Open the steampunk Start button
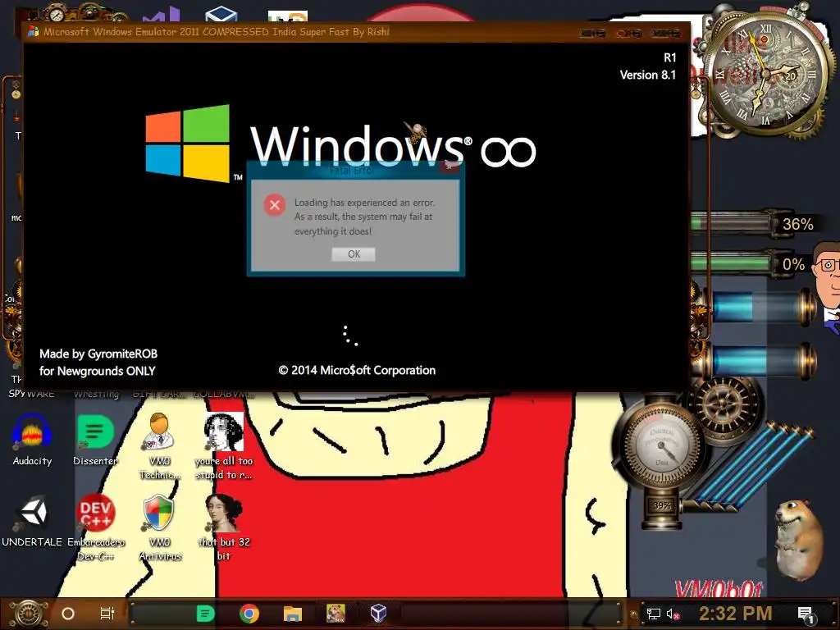This screenshot has width=840, height=630. pyautogui.click(x=29, y=614)
